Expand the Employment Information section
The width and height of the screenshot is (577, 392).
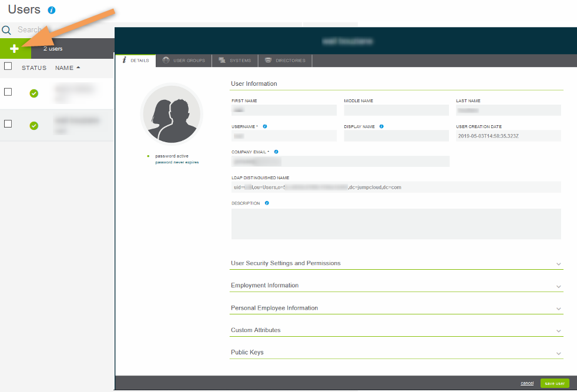coord(397,286)
